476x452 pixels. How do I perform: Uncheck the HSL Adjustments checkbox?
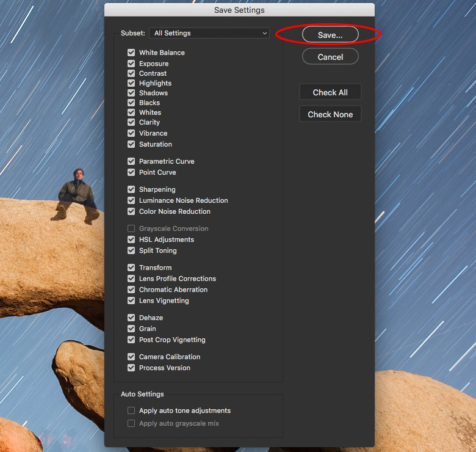click(x=131, y=239)
